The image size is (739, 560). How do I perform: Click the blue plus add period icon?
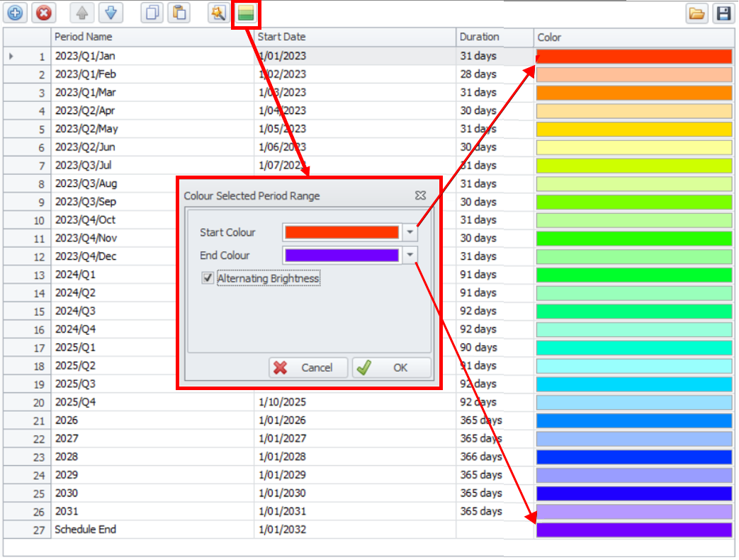click(x=16, y=13)
